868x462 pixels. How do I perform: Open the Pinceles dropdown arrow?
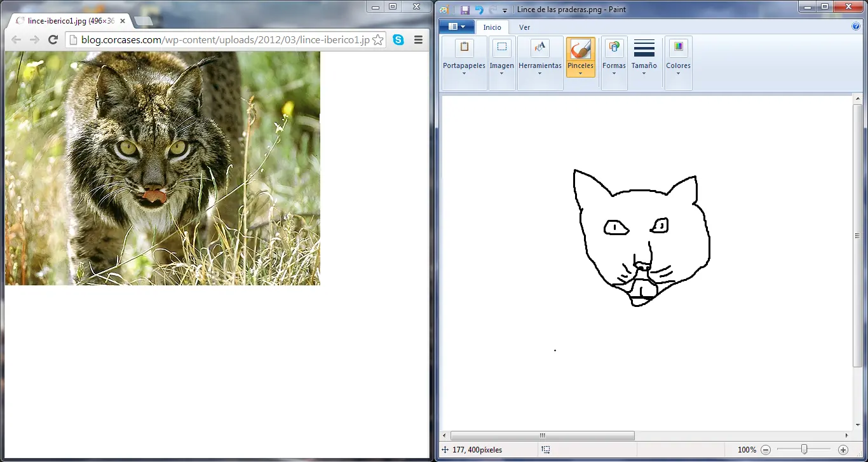[x=580, y=72]
